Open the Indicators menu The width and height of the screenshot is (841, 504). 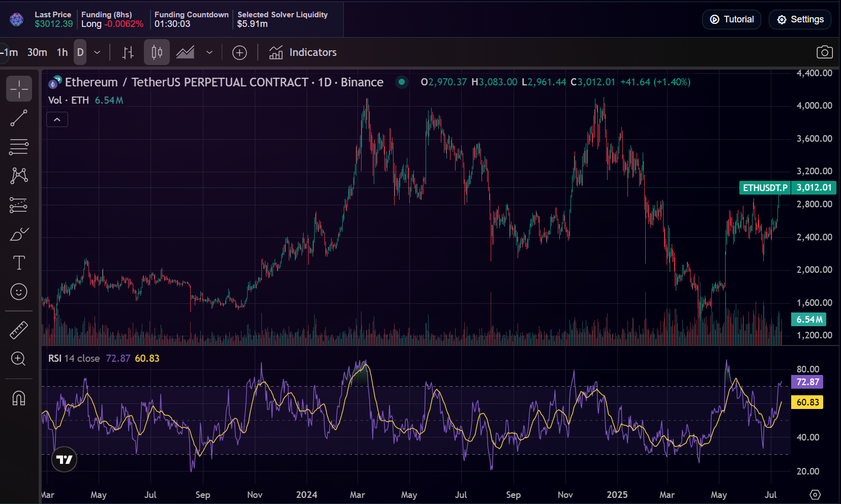(303, 52)
